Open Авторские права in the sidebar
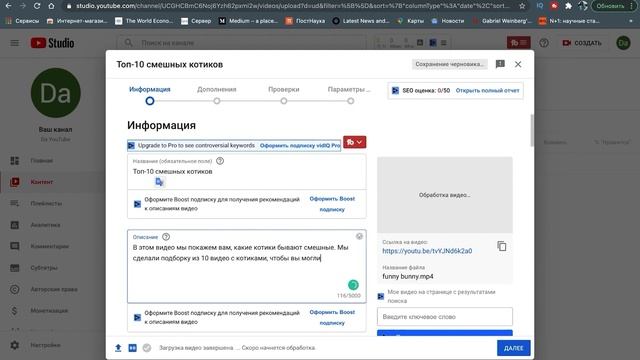The image size is (640, 360). (x=53, y=289)
